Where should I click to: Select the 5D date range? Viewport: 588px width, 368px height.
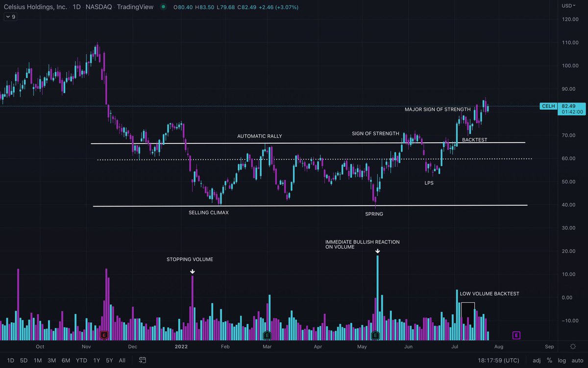tap(24, 361)
